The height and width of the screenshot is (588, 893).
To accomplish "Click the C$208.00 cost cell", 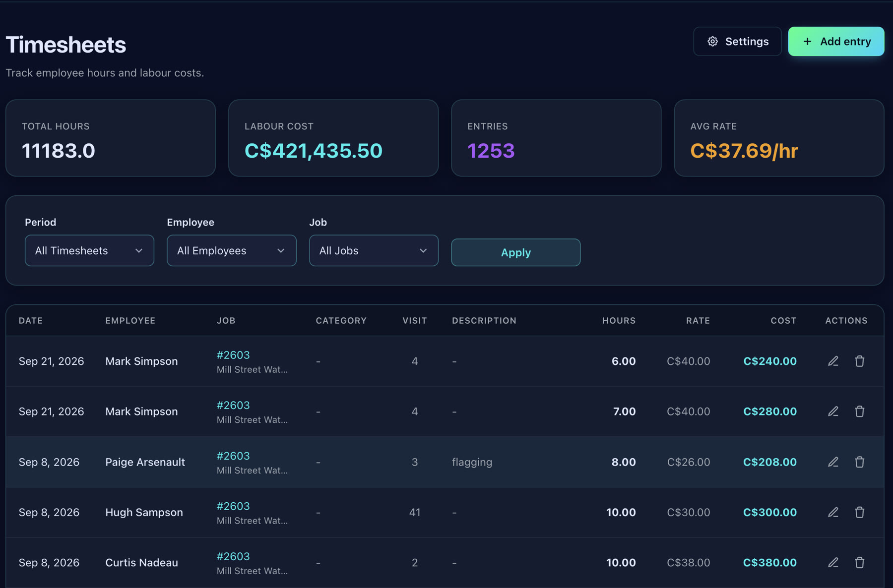I will tap(770, 462).
